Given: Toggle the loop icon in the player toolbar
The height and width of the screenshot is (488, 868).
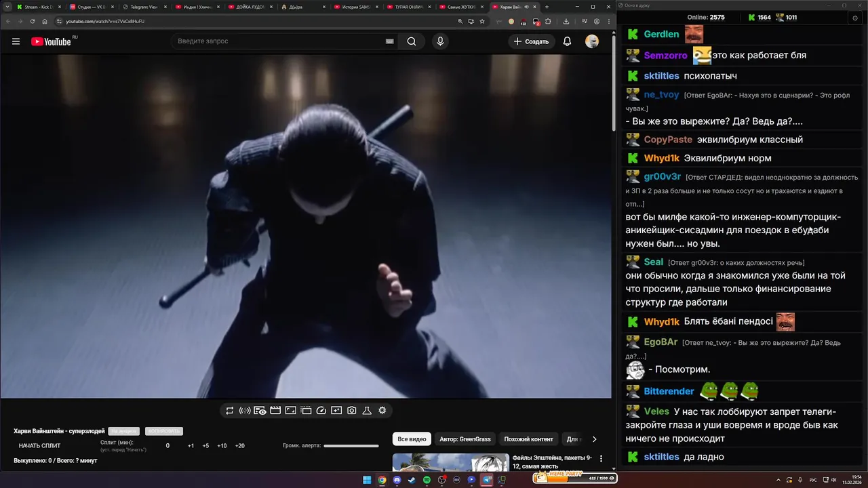Looking at the screenshot, I should click(x=230, y=411).
